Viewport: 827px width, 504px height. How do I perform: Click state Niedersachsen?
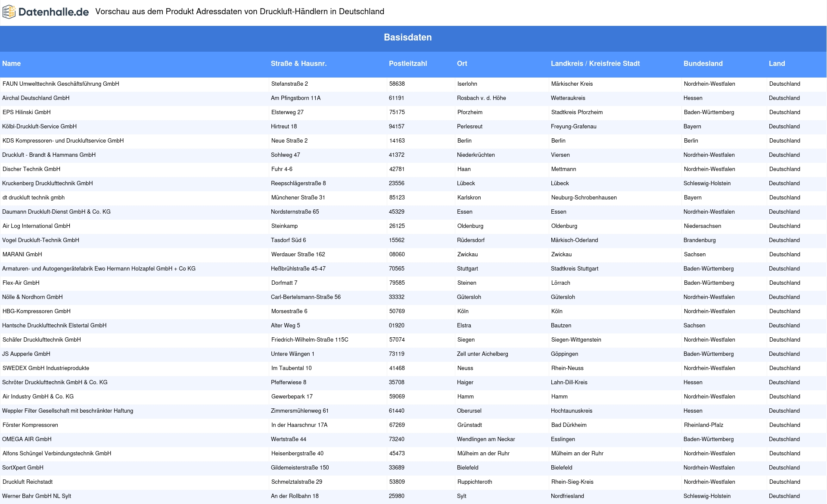[x=703, y=226]
